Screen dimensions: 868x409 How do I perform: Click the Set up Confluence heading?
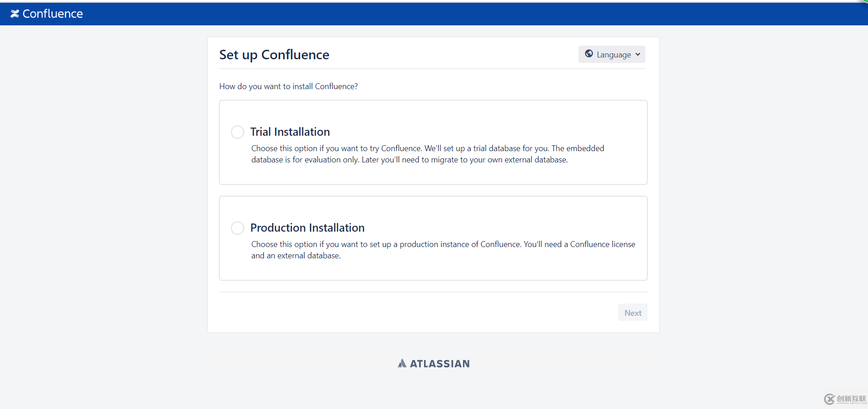point(274,55)
